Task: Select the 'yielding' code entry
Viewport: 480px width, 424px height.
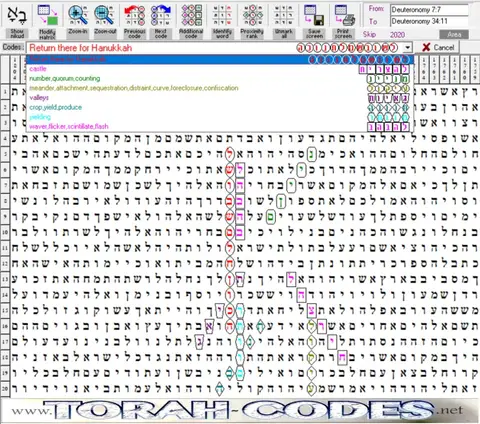Action: [220, 117]
